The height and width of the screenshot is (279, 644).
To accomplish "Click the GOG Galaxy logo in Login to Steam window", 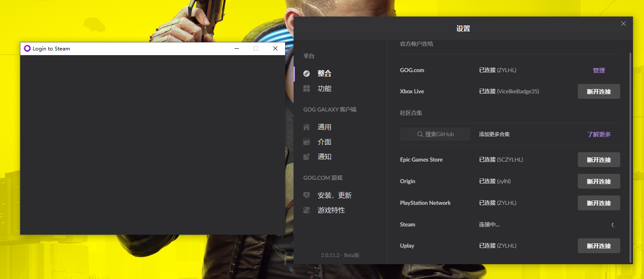I will point(27,49).
